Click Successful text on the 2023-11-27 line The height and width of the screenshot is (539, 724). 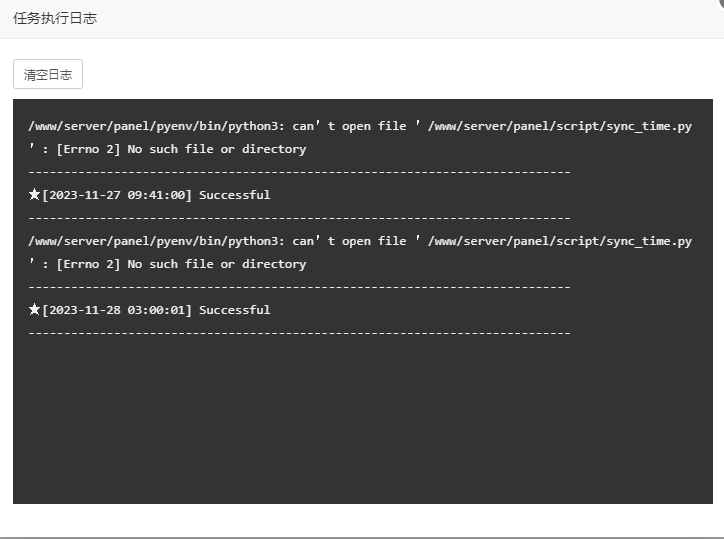click(x=235, y=195)
